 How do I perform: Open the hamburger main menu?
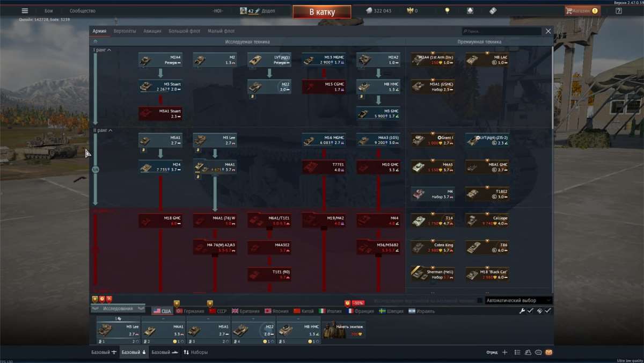click(25, 11)
